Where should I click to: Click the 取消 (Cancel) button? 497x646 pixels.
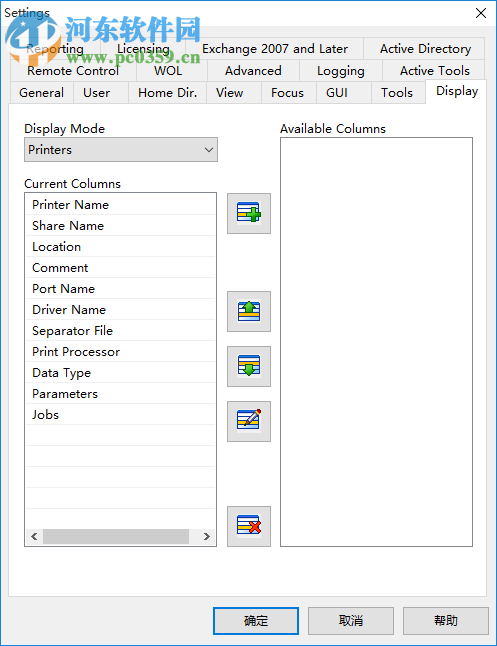click(351, 620)
